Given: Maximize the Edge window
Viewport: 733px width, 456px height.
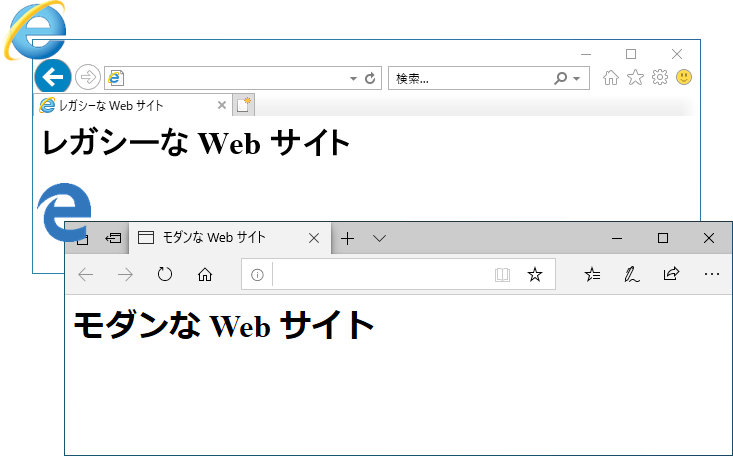Looking at the screenshot, I should pos(662,238).
